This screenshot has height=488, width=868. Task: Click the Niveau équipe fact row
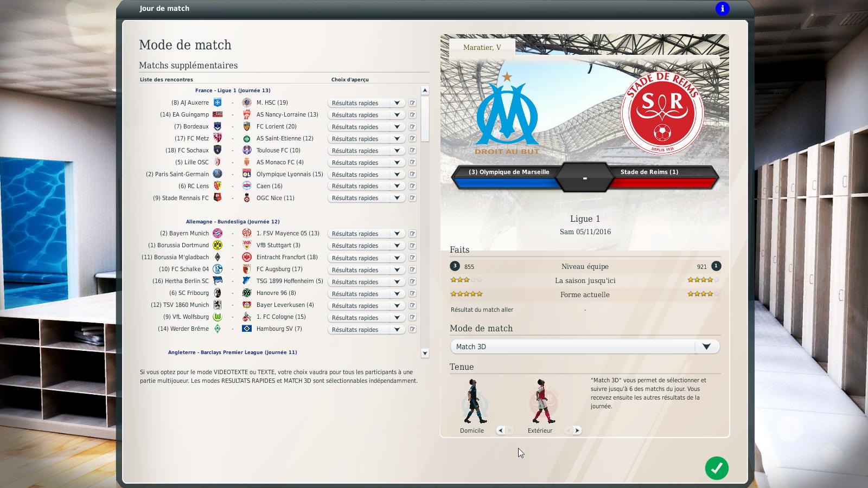pyautogui.click(x=585, y=266)
